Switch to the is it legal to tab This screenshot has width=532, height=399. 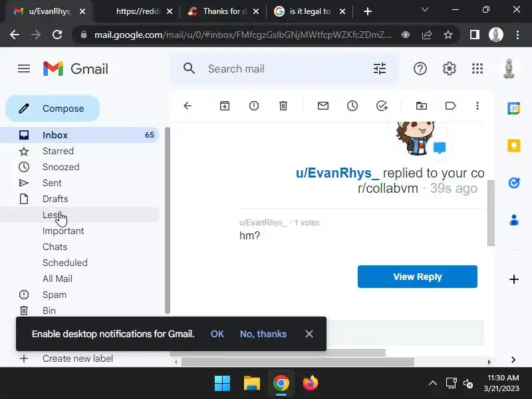[309, 11]
